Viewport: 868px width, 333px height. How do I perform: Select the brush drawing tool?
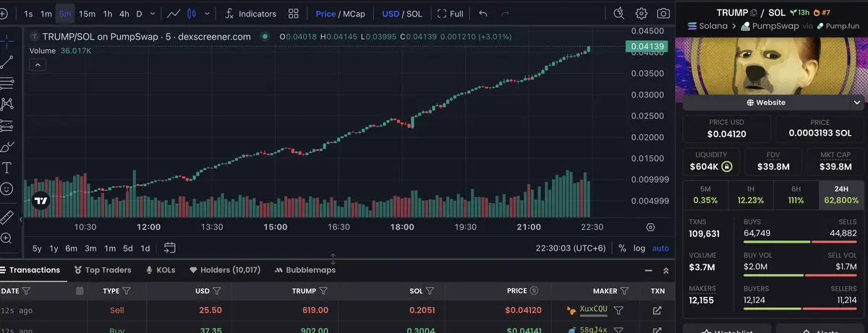tap(7, 147)
